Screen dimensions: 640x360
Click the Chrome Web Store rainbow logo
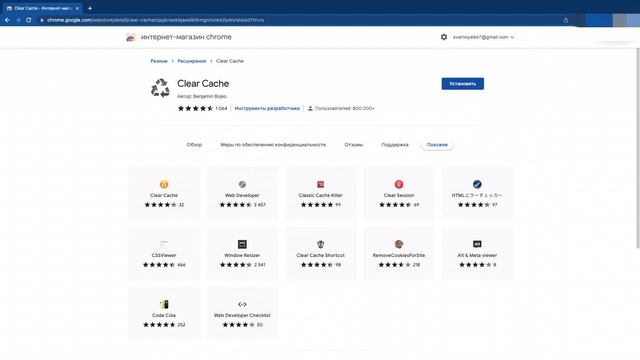point(131,37)
